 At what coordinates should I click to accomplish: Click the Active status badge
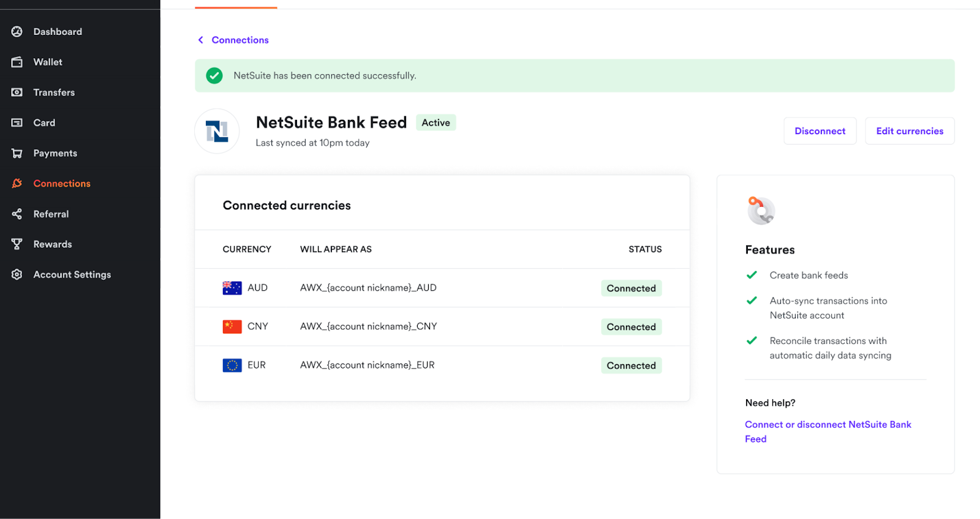point(436,122)
